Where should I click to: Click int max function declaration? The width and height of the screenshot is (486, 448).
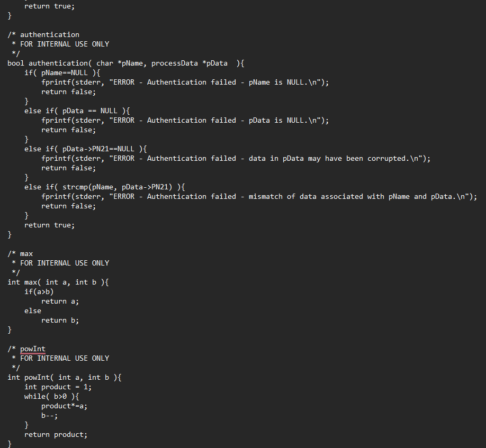(x=58, y=282)
